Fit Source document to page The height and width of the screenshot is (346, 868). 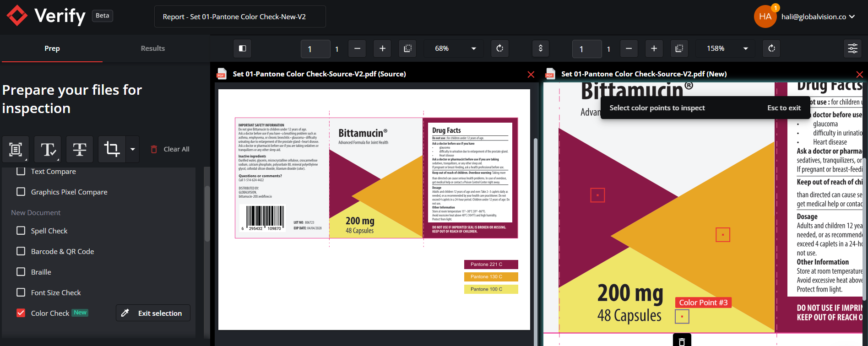click(x=407, y=49)
